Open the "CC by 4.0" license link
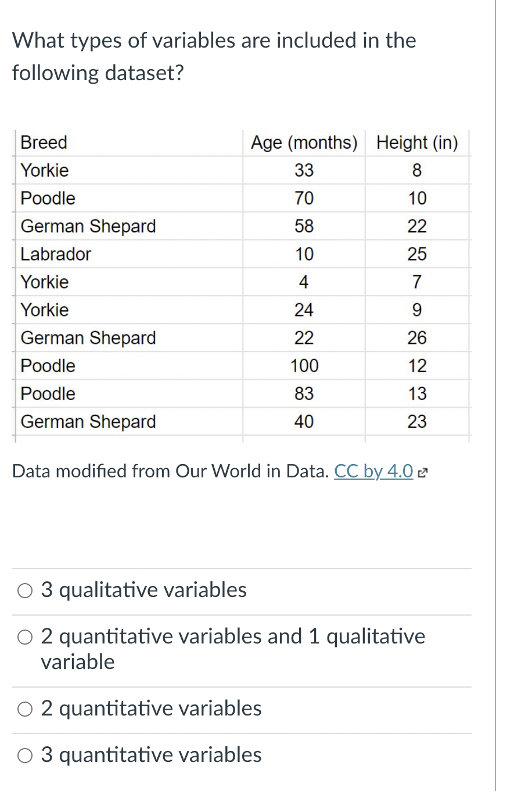532x791 pixels. coord(373,471)
